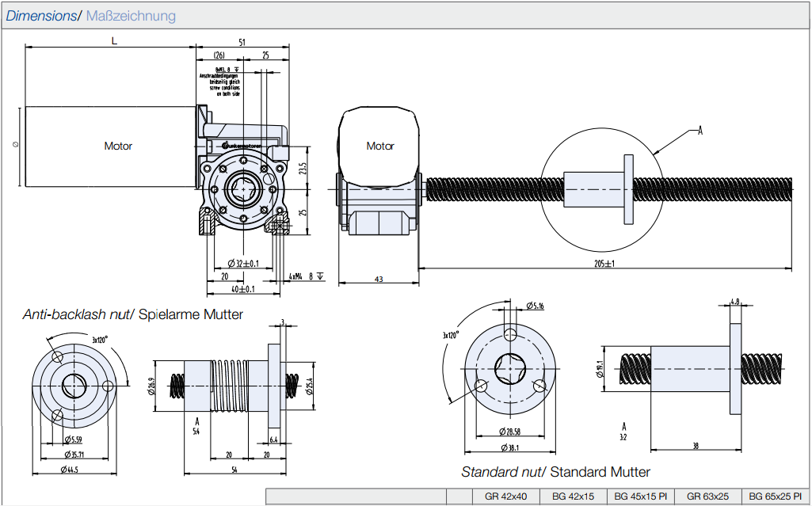
Task: Click the L motor length dimension label
Action: [114, 43]
